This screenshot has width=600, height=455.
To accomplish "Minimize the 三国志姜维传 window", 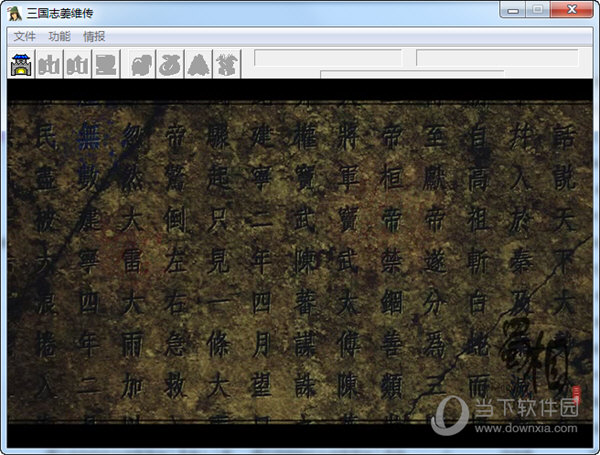I will pos(513,10).
